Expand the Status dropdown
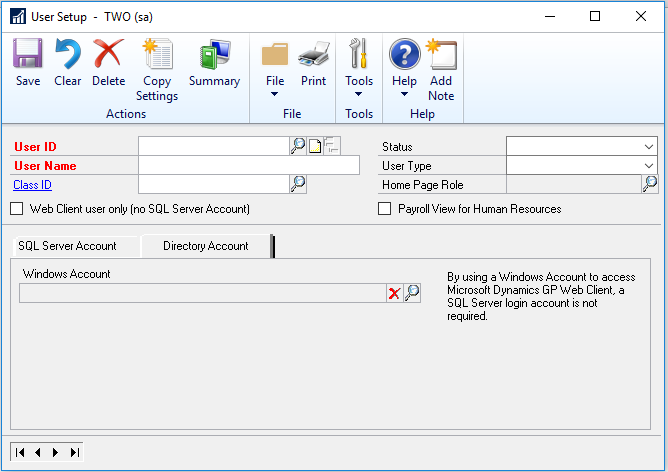This screenshot has width=668, height=472. [x=649, y=146]
